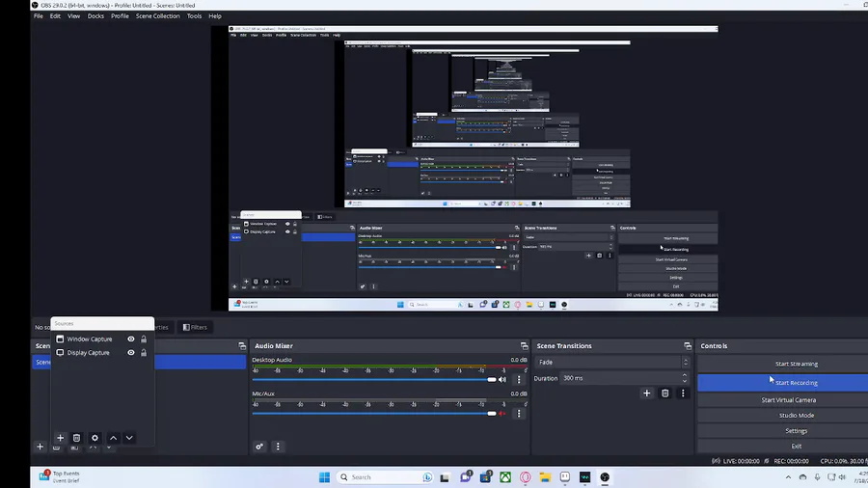Move source up with the up arrow
Viewport: 868px width, 488px height.
(114, 438)
